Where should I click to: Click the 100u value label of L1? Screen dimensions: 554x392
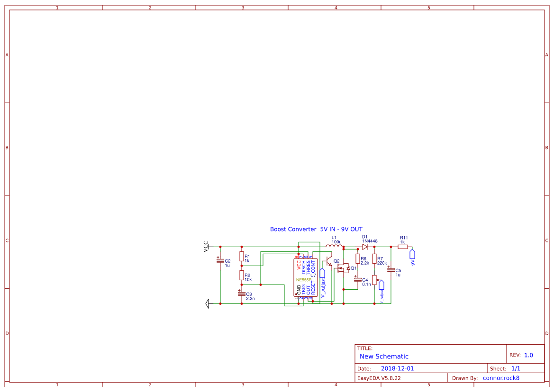click(x=336, y=242)
